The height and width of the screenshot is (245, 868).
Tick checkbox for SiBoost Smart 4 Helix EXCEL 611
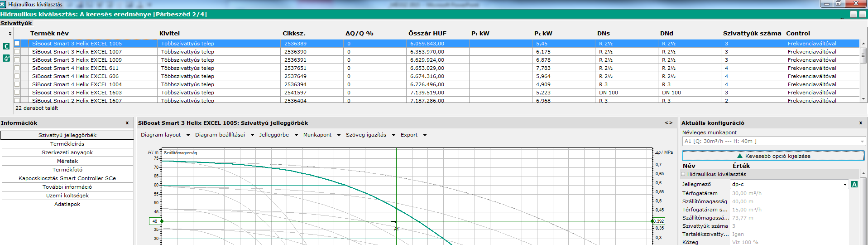[x=17, y=68]
